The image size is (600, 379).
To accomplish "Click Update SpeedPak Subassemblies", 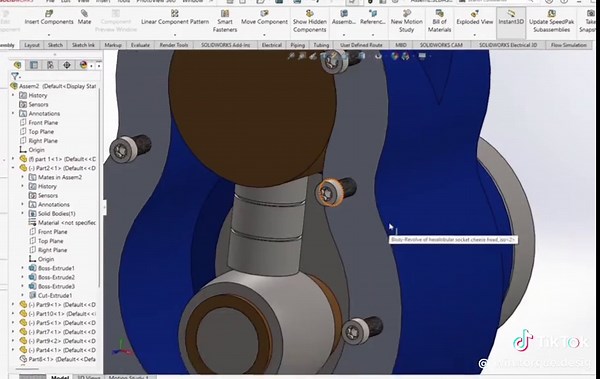I will pyautogui.click(x=551, y=21).
